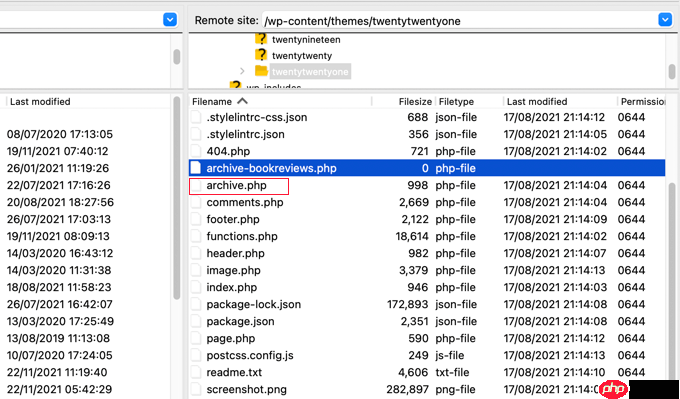Click the remote directory tree scrollbar

pos(672,71)
